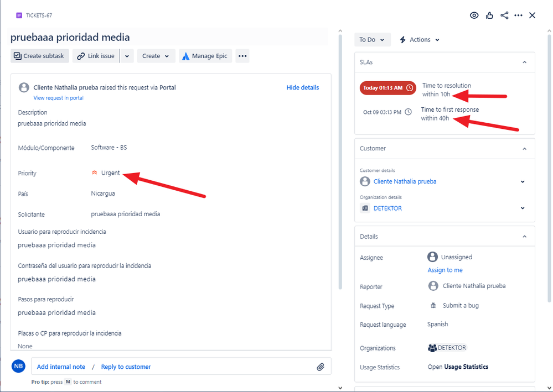Collapse the Customer panel
Screen dimensions: 553x392
524,148
